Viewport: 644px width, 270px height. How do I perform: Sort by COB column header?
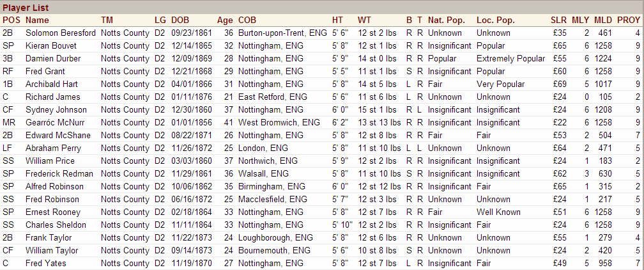pyautogui.click(x=247, y=20)
